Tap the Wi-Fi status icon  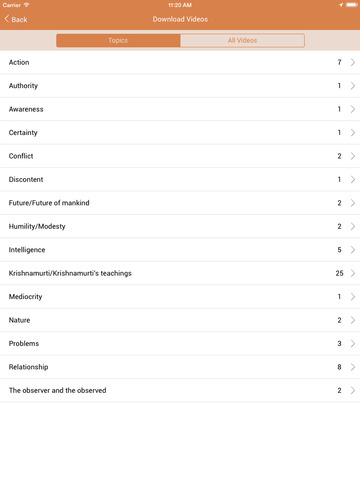coord(26,5)
